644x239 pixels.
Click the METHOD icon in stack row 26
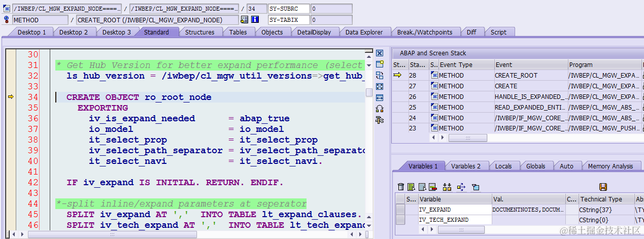pos(434,96)
